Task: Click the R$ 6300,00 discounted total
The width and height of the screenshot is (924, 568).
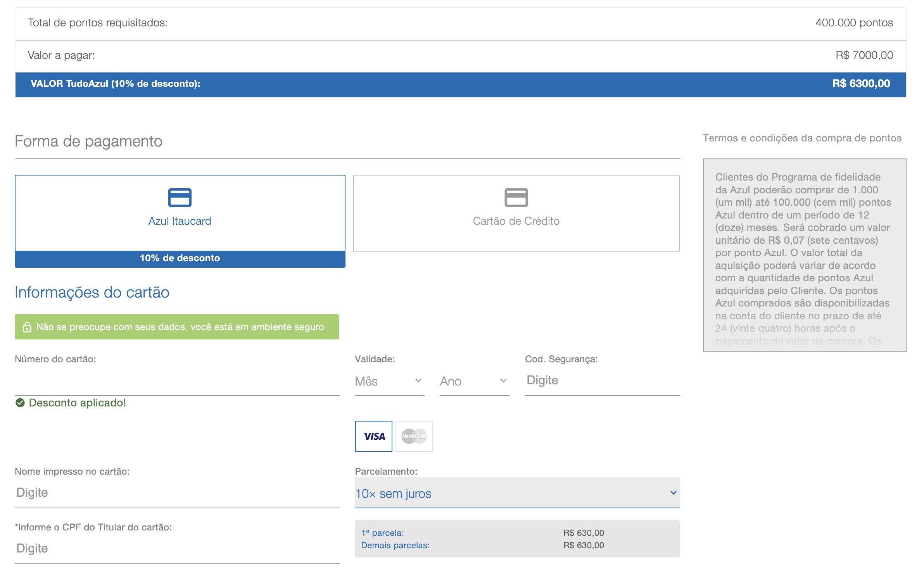Action: 861,84
